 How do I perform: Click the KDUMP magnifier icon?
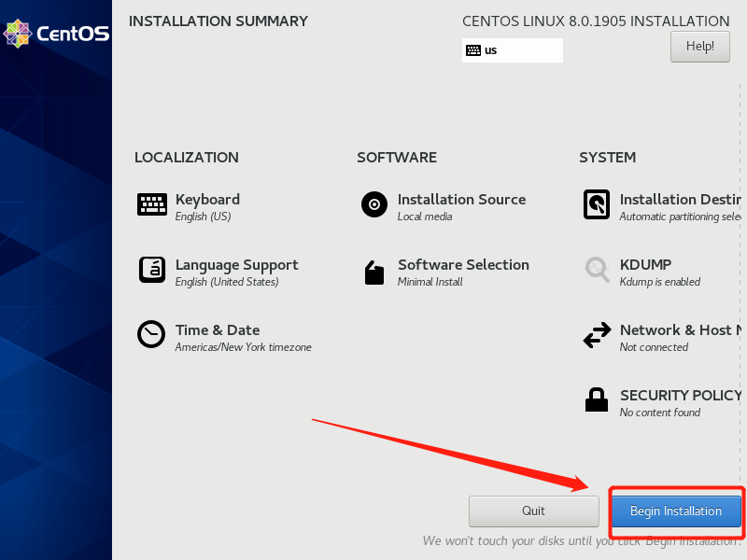point(597,270)
